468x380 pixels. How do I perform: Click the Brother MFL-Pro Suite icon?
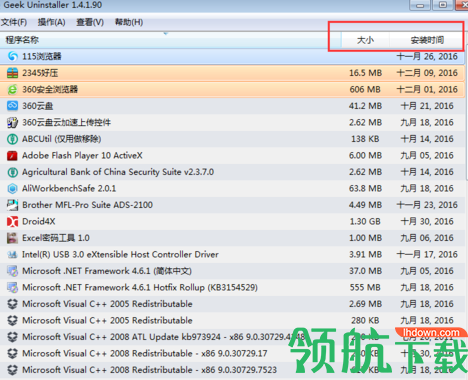click(x=12, y=205)
